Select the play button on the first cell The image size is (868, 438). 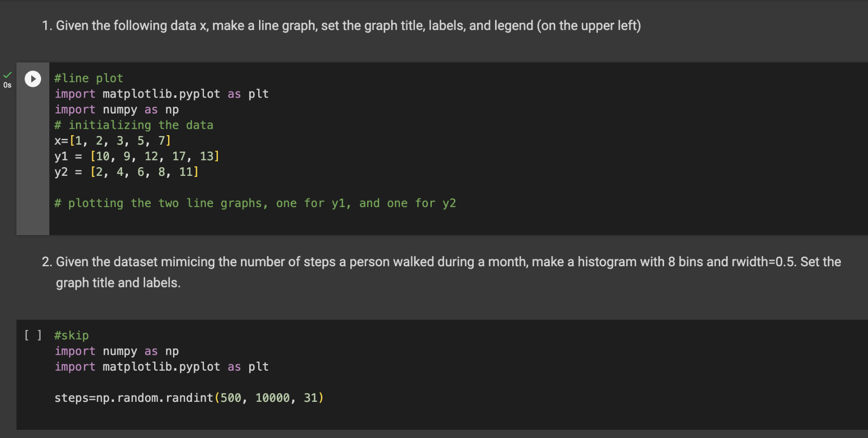click(32, 79)
